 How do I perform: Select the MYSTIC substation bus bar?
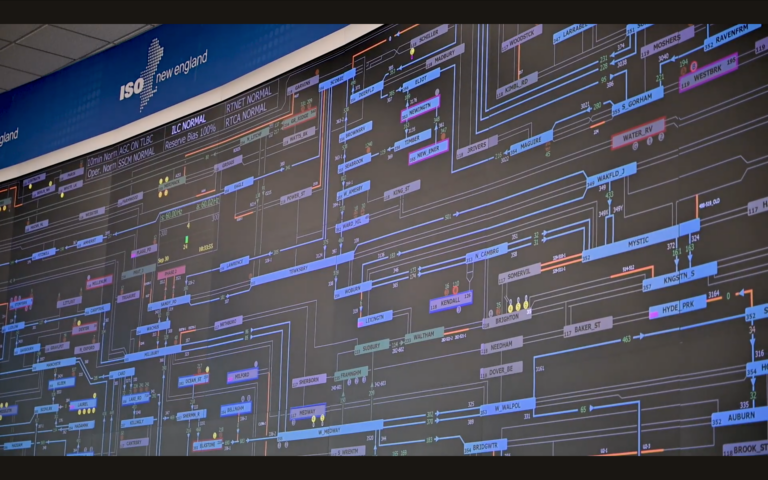tap(641, 240)
